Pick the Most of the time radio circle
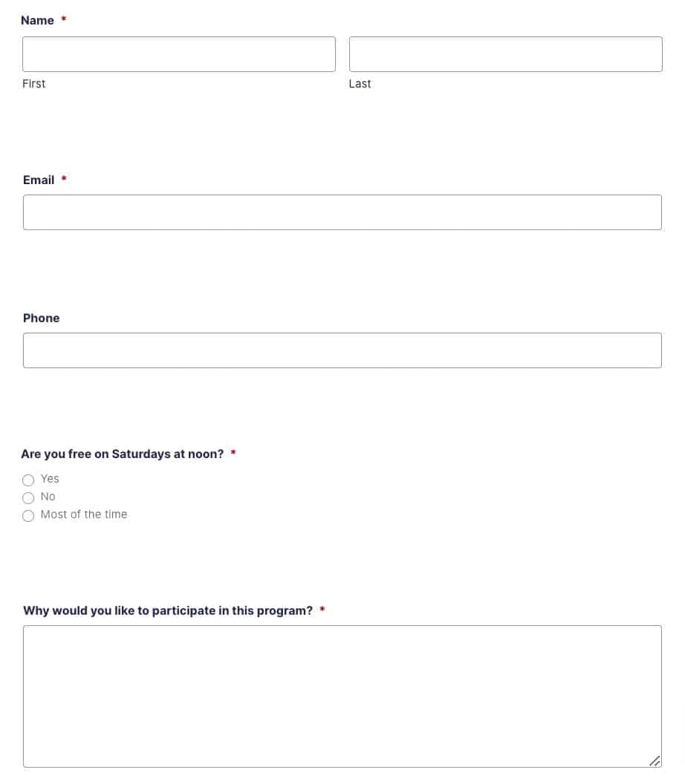This screenshot has width=685, height=784. coord(28,515)
